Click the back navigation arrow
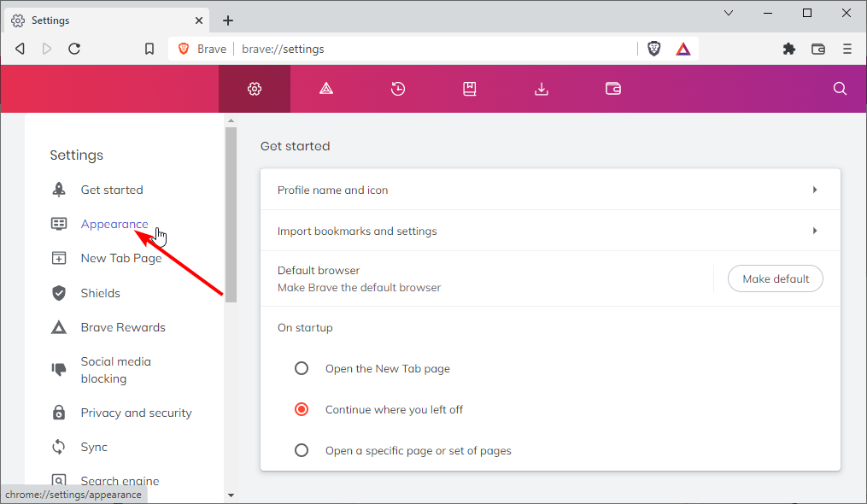 click(20, 49)
